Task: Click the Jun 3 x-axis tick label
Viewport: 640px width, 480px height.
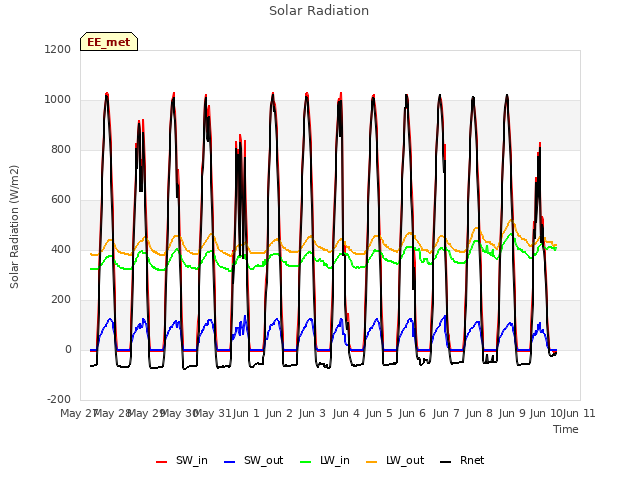Action: pyautogui.click(x=312, y=413)
